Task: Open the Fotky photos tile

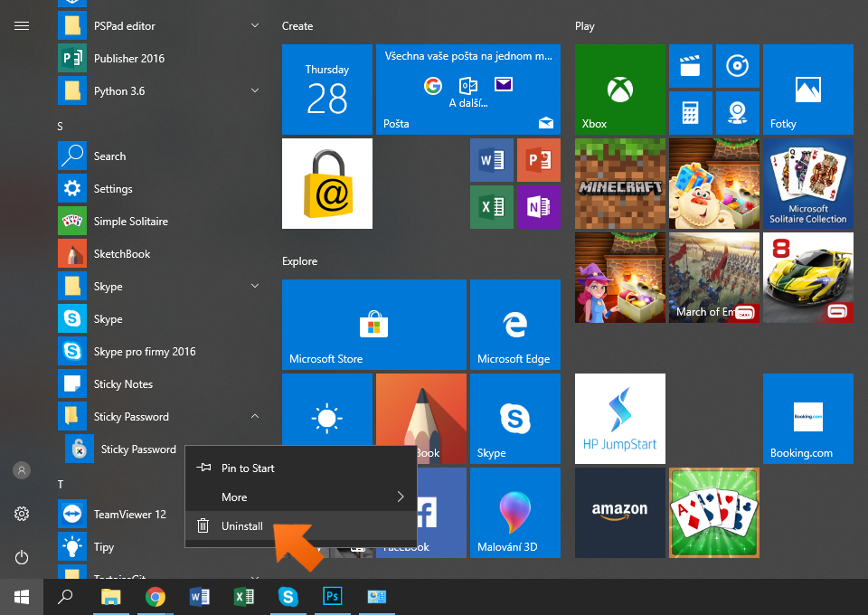Action: tap(808, 90)
